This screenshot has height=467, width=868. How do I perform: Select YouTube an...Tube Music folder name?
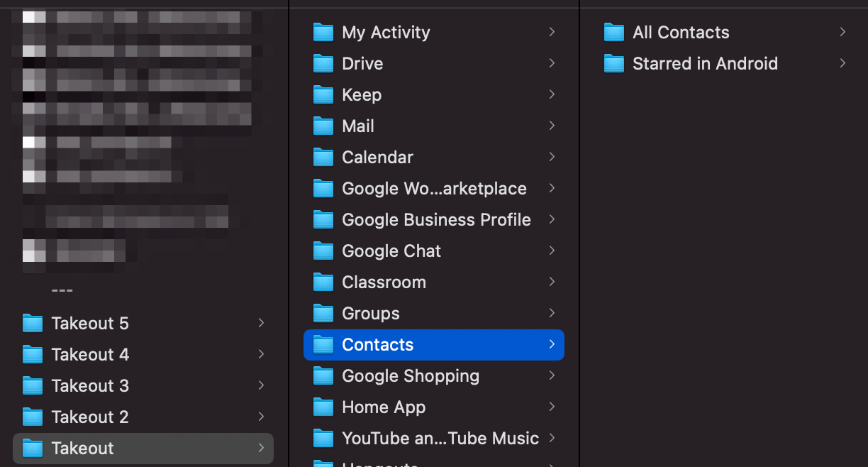(x=440, y=439)
